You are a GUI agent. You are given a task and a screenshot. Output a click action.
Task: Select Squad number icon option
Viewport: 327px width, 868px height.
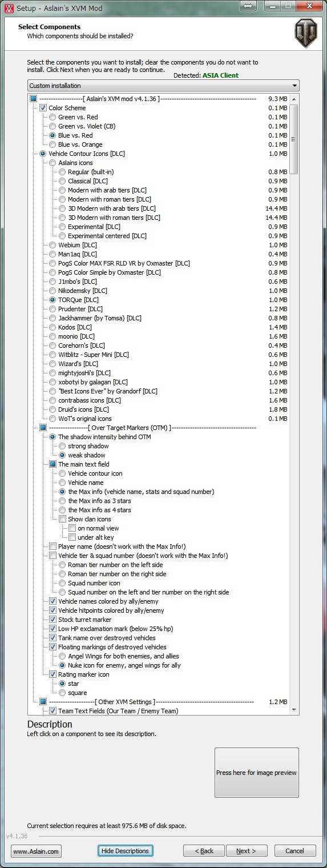coord(62,583)
